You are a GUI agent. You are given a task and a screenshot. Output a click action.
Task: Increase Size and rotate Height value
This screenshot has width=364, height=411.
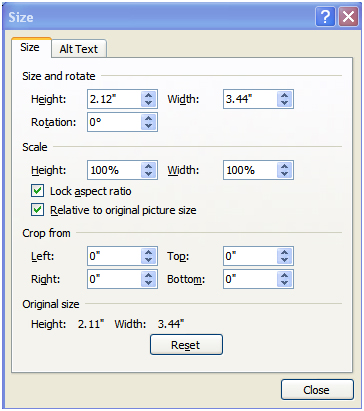(x=149, y=95)
